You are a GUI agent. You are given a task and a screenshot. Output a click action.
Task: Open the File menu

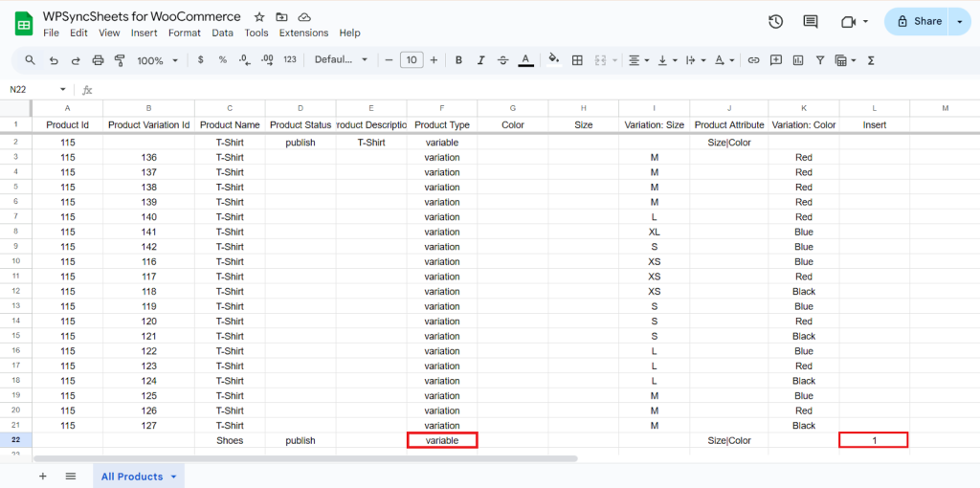[x=51, y=33]
